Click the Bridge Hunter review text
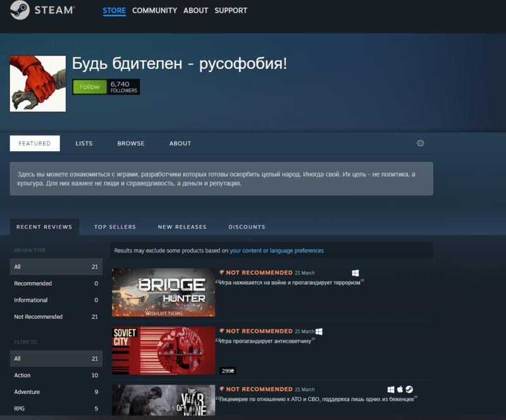506x420 pixels. (x=290, y=283)
